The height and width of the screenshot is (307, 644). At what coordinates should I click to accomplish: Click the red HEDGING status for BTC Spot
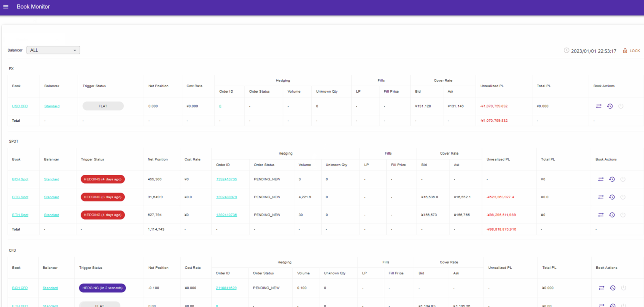[x=103, y=197]
